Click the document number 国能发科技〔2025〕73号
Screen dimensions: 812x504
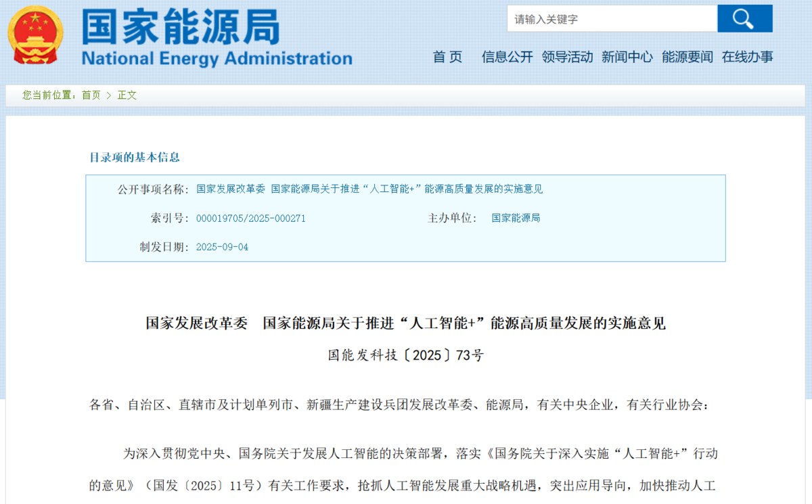406,356
